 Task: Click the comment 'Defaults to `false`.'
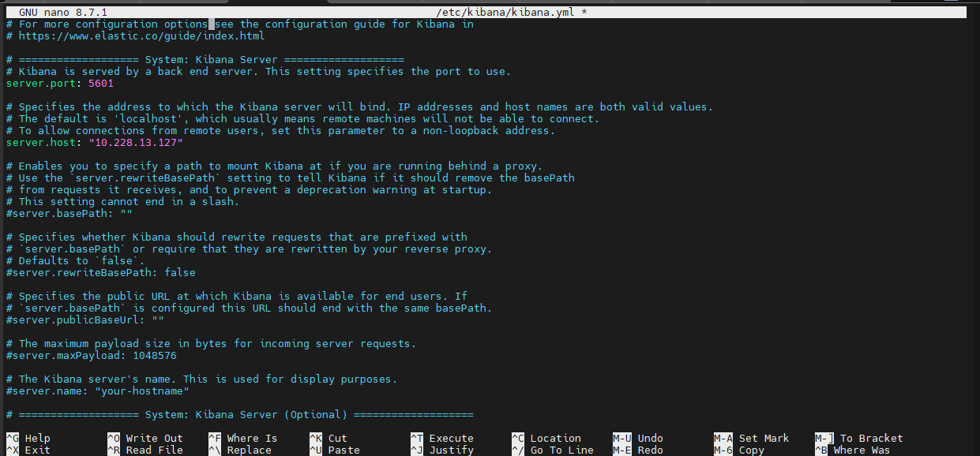(x=76, y=261)
